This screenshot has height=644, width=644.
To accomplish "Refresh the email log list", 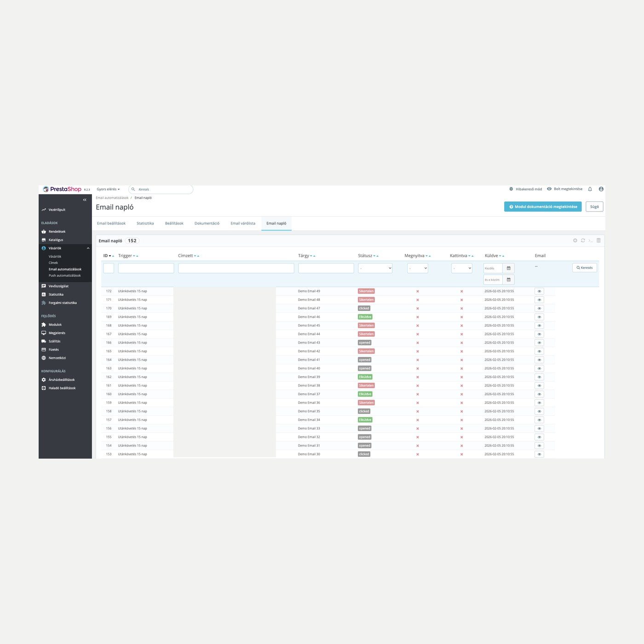I will pyautogui.click(x=583, y=241).
